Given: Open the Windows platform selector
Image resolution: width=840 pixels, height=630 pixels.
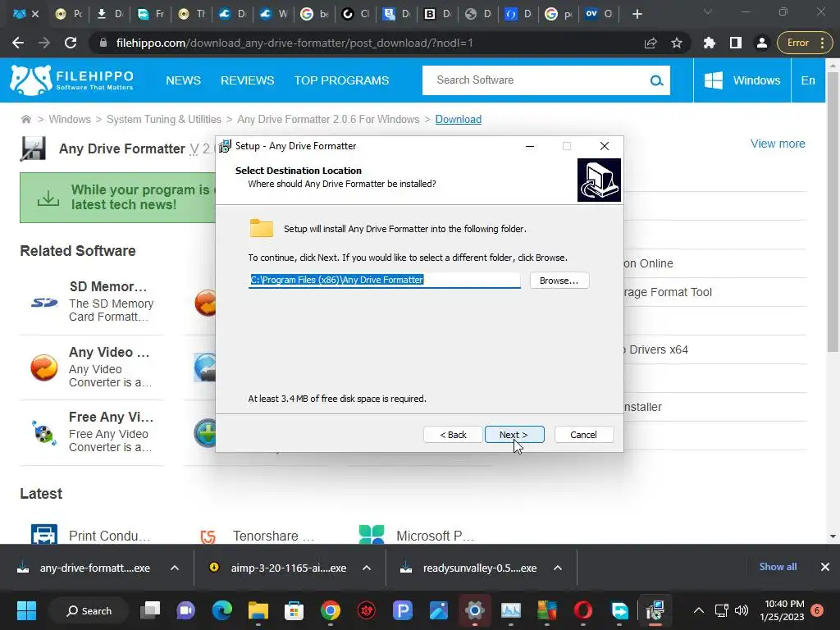Looking at the screenshot, I should [x=742, y=80].
